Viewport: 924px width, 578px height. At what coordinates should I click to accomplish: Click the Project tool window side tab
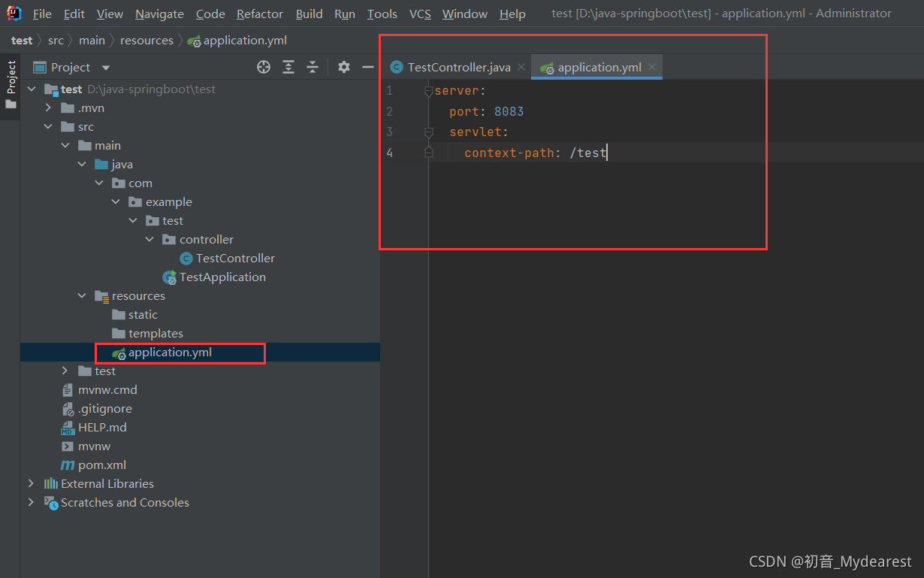point(11,85)
